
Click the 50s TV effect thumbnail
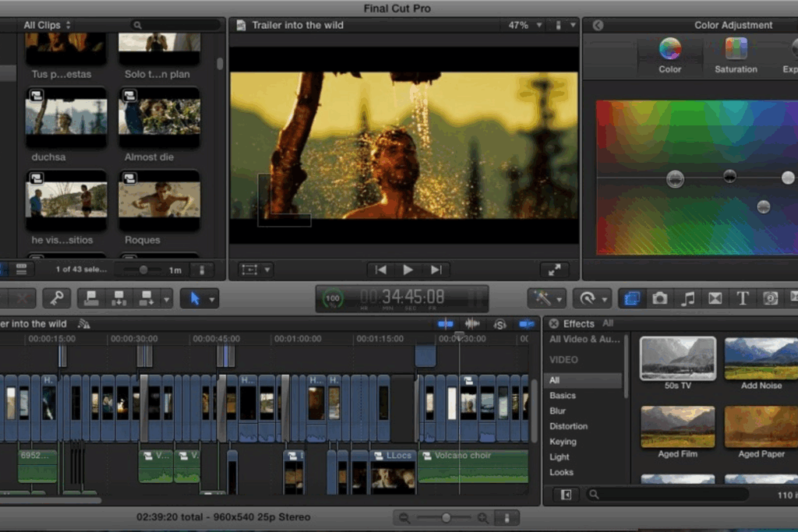pyautogui.click(x=678, y=358)
